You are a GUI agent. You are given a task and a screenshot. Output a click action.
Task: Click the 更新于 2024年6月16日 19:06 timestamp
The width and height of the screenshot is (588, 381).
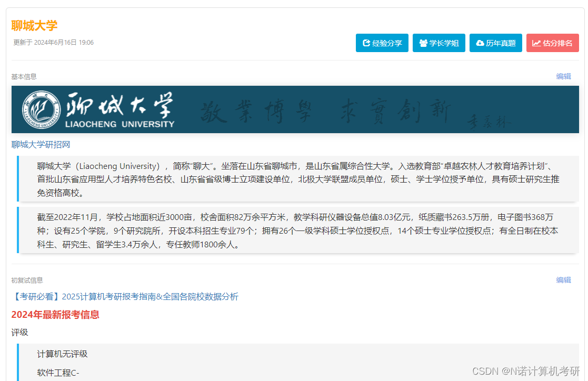[x=53, y=43]
